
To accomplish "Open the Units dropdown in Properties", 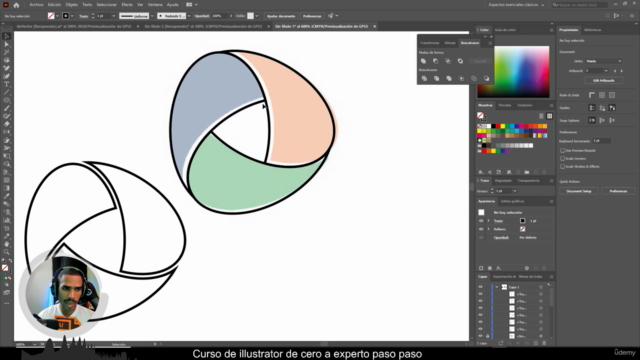I will click(604, 61).
